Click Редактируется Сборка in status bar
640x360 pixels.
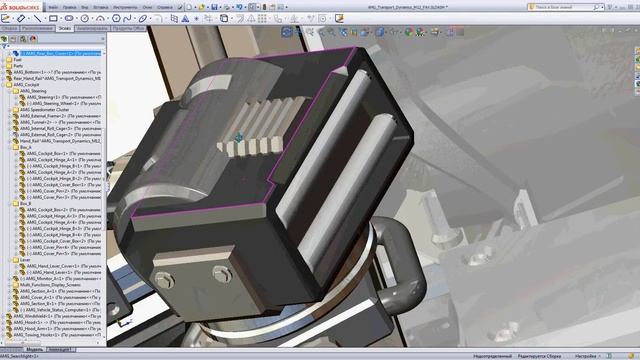[x=539, y=356]
